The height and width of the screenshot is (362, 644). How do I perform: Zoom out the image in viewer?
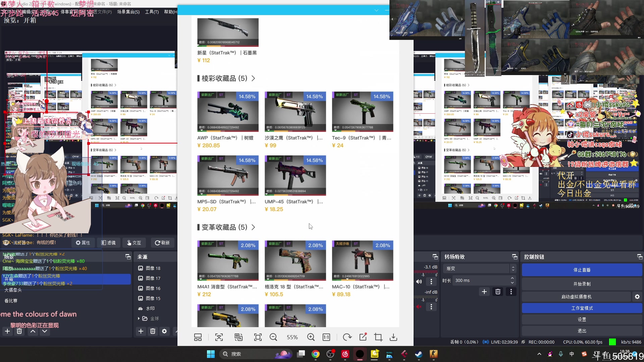[x=273, y=337]
